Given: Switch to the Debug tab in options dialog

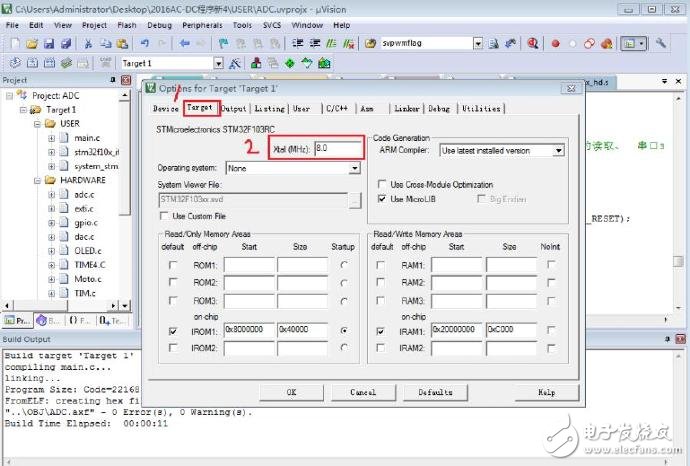Looking at the screenshot, I should click(439, 108).
